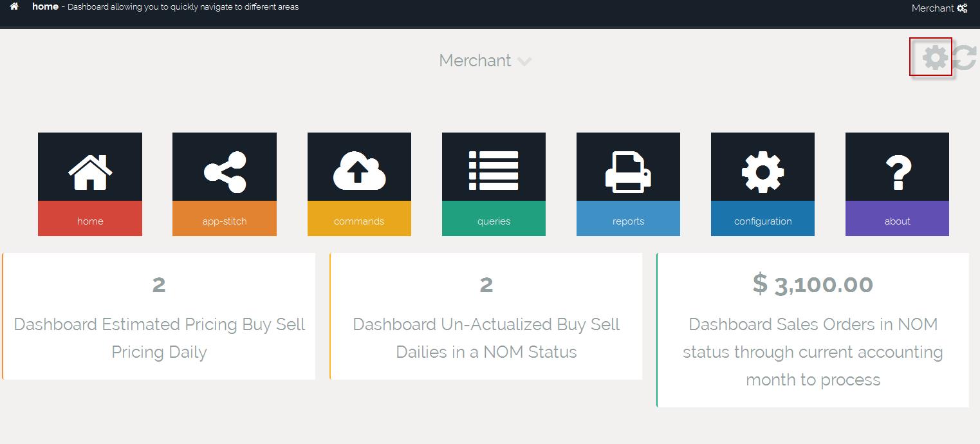980x444 pixels.
Task: Expand the chevron next to centered Merchant title
Action: [x=524, y=62]
